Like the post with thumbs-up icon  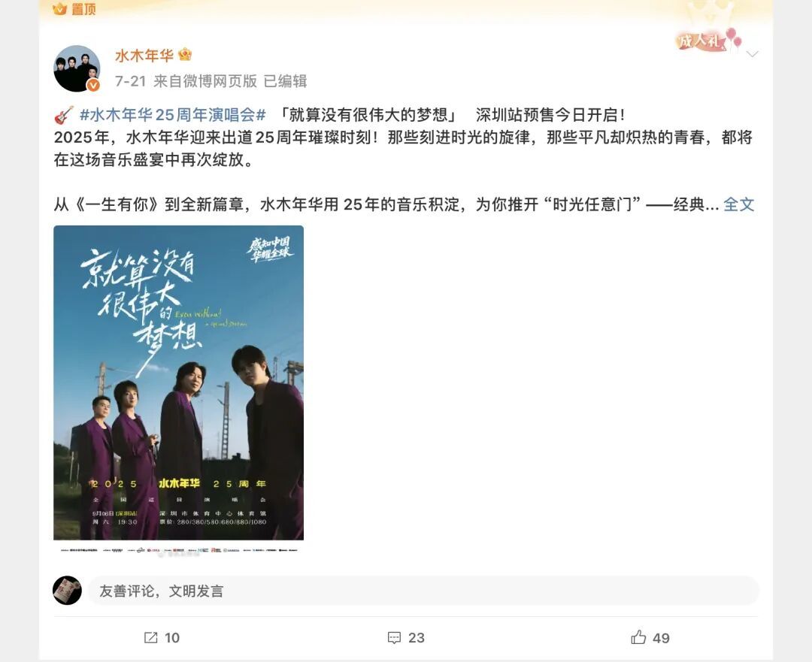638,637
